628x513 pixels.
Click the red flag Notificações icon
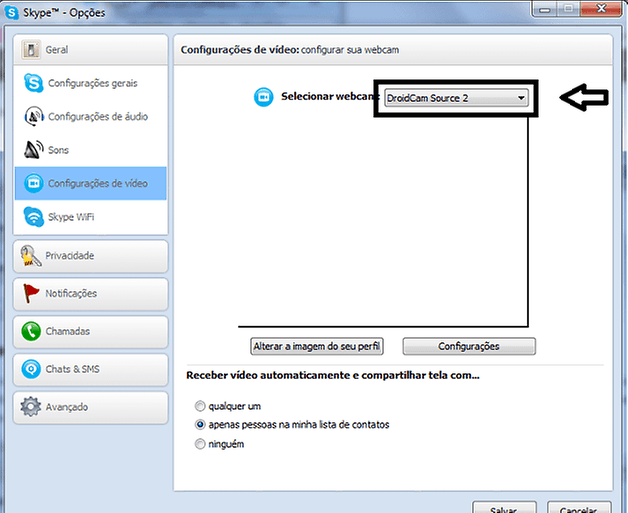(x=31, y=294)
